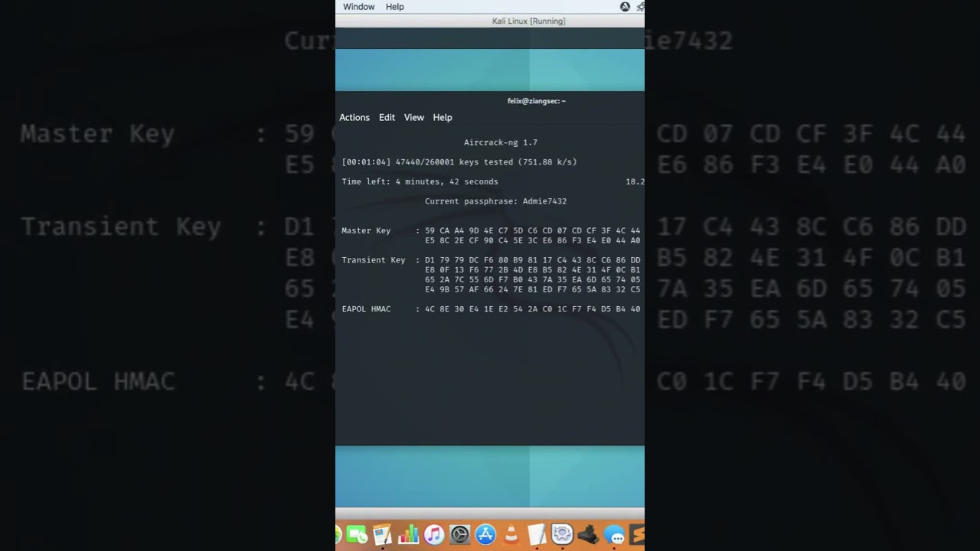Open the Automator-style gear app in the dock
This screenshot has height=551, width=980.
click(562, 534)
